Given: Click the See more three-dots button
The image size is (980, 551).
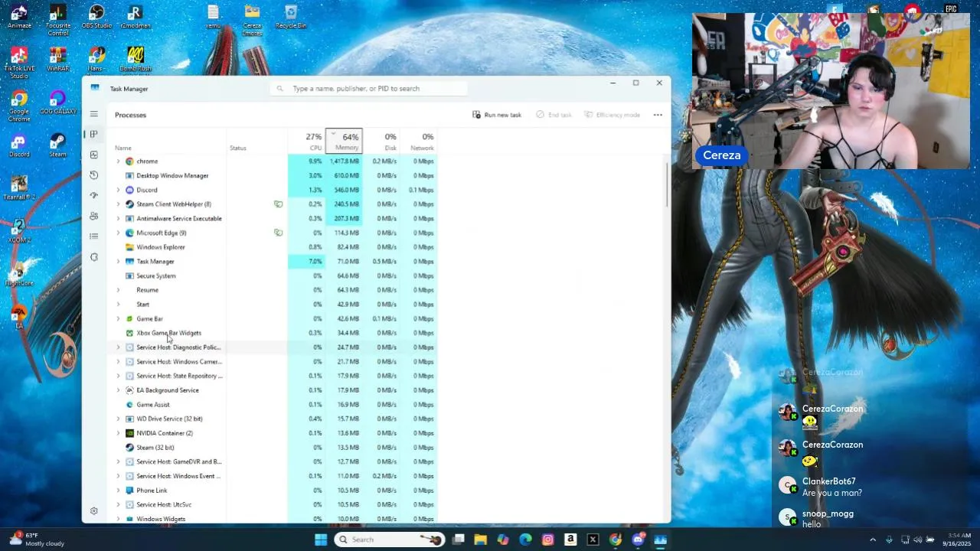Looking at the screenshot, I should coord(658,115).
